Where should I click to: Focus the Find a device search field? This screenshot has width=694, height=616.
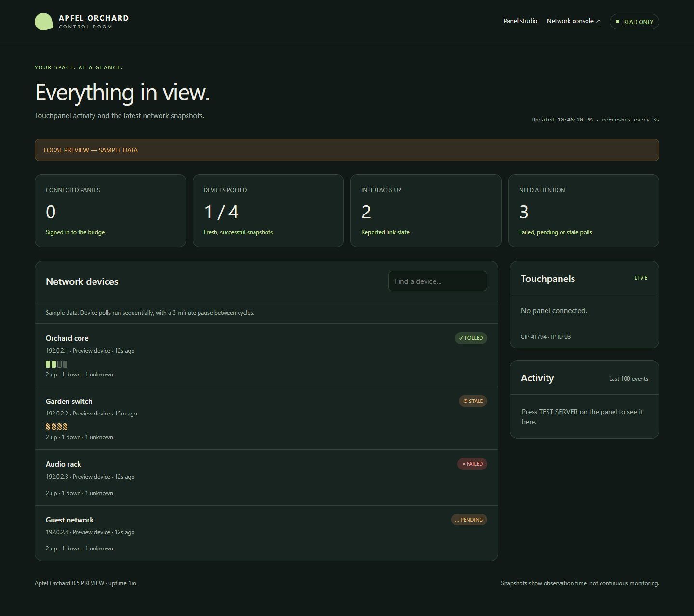(438, 281)
